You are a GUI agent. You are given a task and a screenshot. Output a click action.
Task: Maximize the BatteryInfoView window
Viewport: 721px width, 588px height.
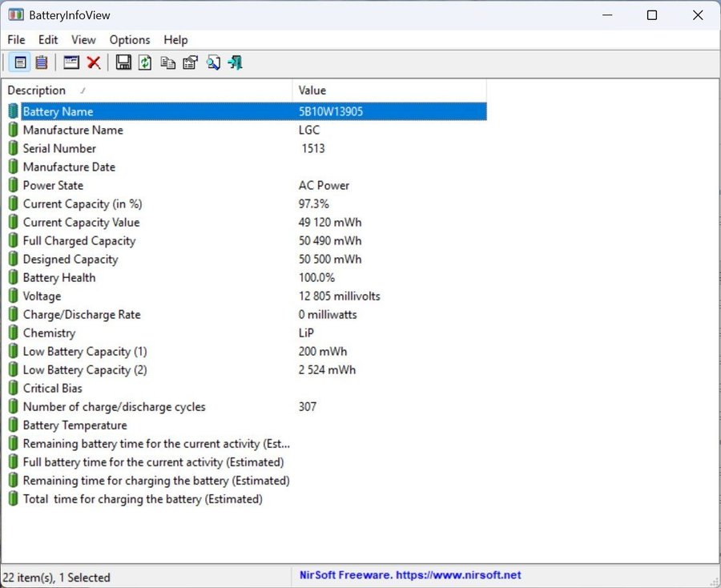[x=651, y=14]
